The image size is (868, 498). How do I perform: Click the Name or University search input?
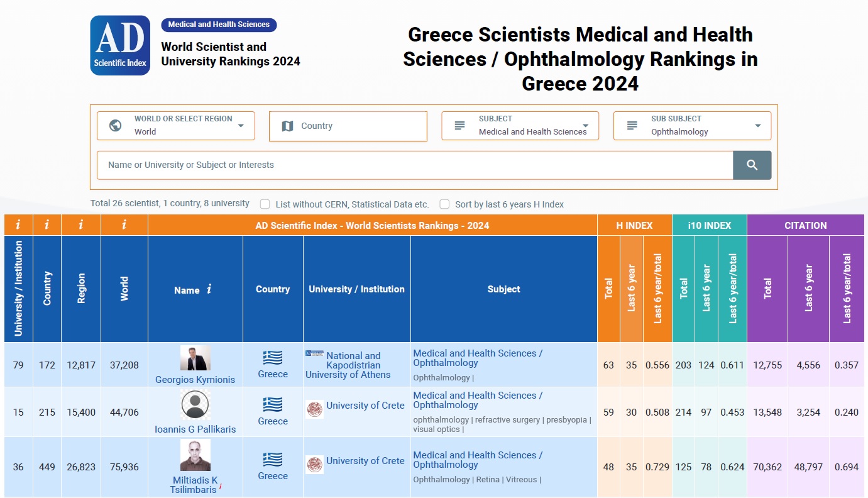(x=415, y=165)
